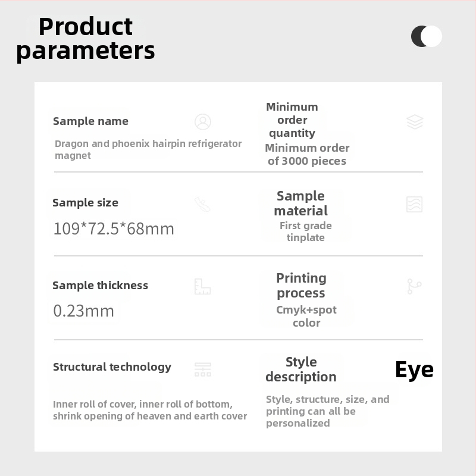Select the Sample name label

click(x=90, y=121)
